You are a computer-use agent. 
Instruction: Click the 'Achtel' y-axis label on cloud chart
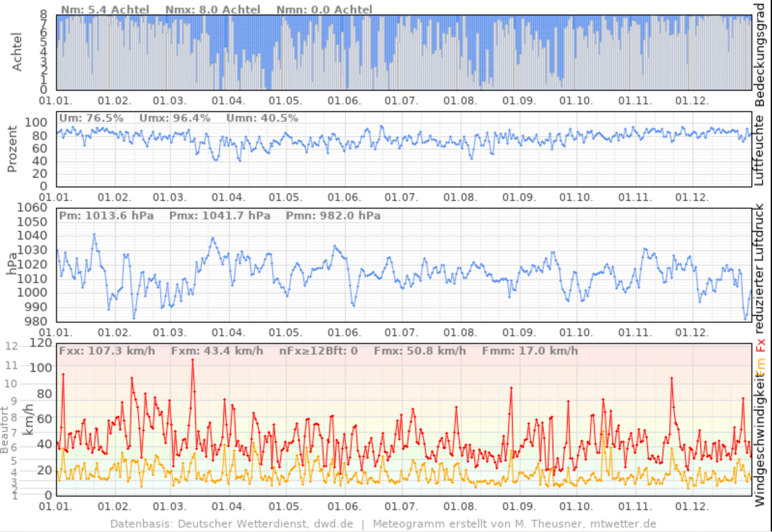pos(17,50)
